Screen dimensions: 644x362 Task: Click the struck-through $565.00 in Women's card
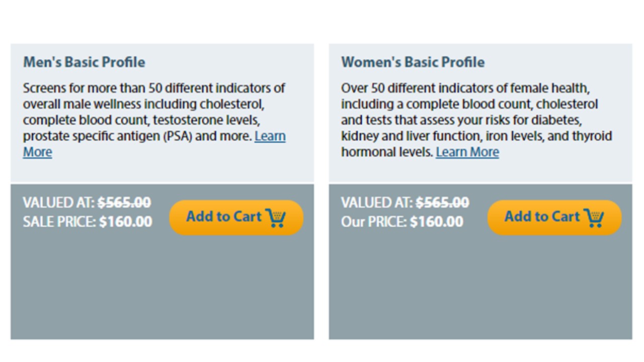(x=442, y=203)
